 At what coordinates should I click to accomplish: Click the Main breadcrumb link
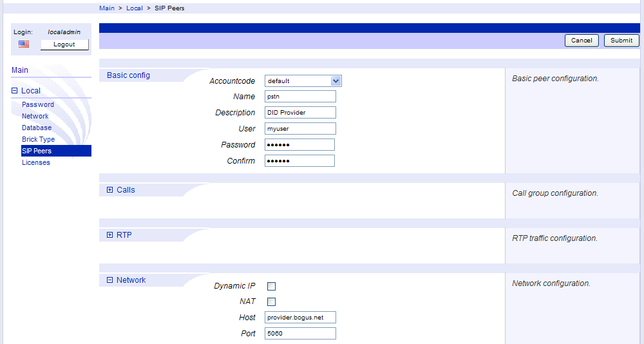[x=107, y=8]
